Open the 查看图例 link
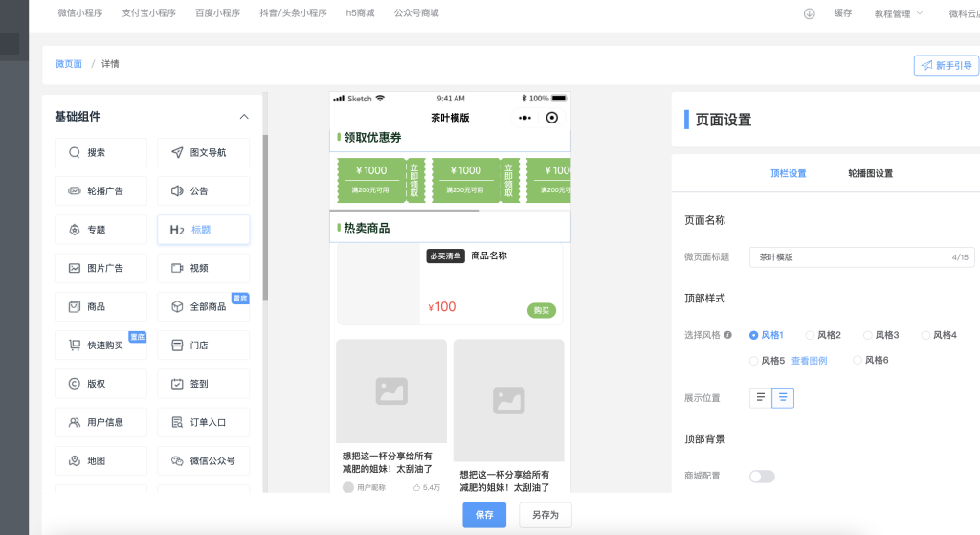This screenshot has width=980, height=535. pyautogui.click(x=809, y=361)
